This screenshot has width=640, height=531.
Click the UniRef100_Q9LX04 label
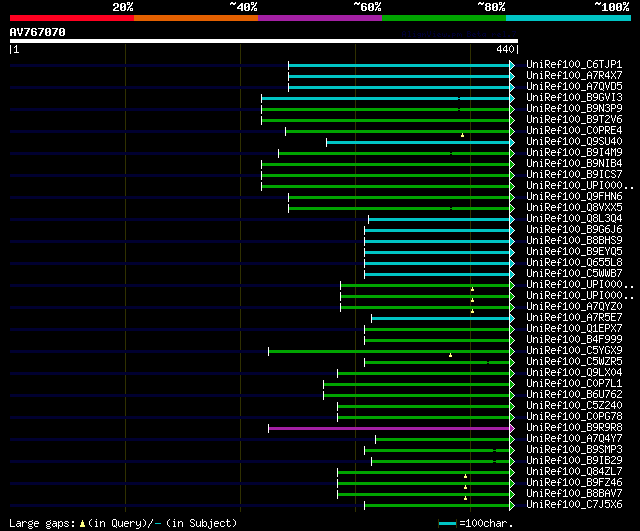(x=574, y=373)
